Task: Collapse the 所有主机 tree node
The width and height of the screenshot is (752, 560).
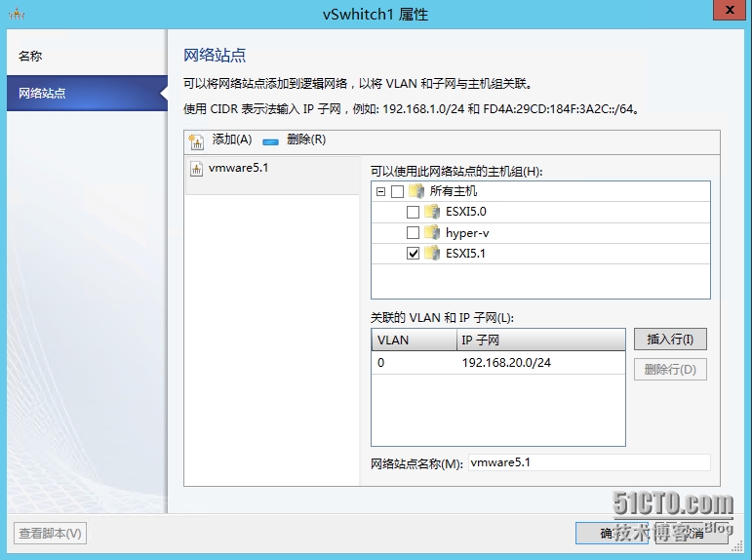Action: (x=380, y=192)
